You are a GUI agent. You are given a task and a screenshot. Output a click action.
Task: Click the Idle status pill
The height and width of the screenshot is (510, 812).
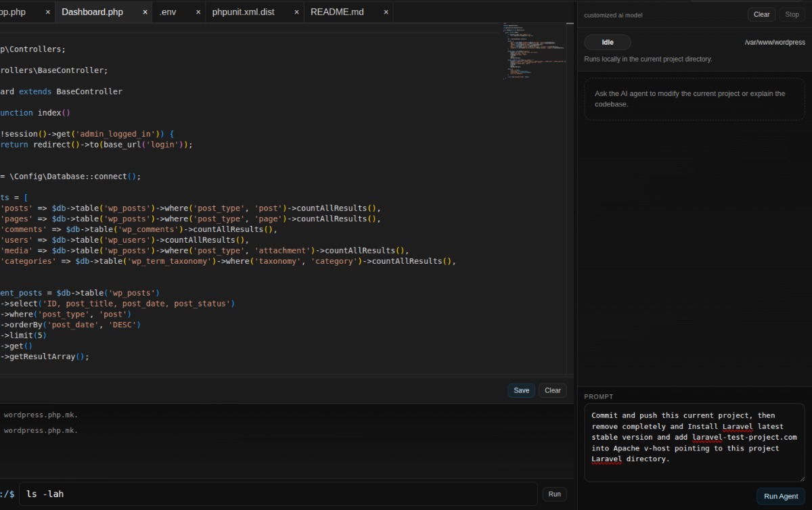point(608,43)
